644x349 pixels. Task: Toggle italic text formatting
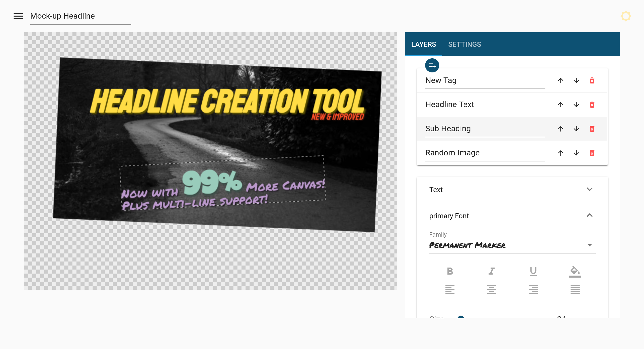492,271
